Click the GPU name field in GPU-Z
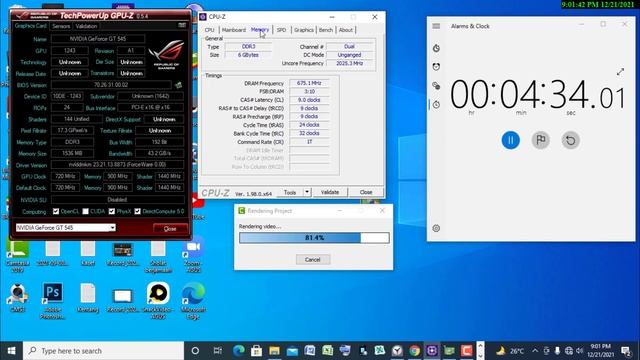 [98, 39]
